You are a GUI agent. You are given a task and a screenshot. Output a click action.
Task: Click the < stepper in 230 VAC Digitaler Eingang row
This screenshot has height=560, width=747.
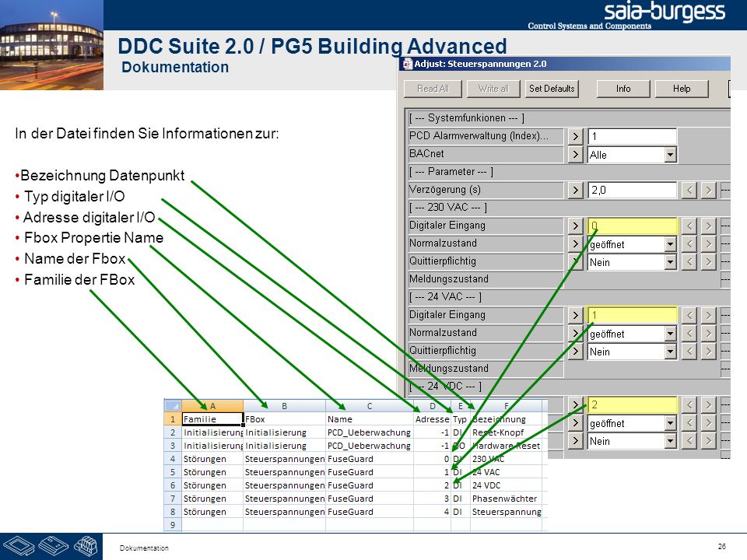[x=689, y=226]
